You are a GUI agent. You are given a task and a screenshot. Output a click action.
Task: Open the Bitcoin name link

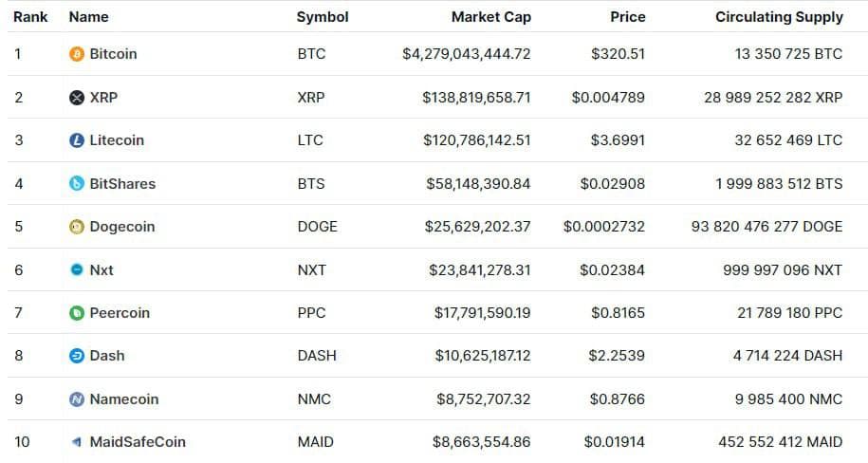click(x=113, y=54)
